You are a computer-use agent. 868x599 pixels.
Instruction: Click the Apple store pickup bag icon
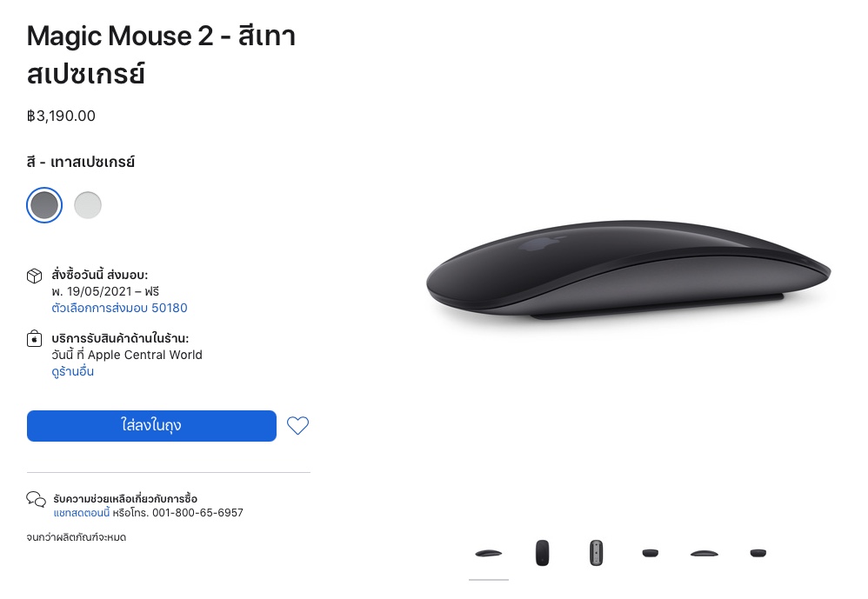tap(34, 338)
